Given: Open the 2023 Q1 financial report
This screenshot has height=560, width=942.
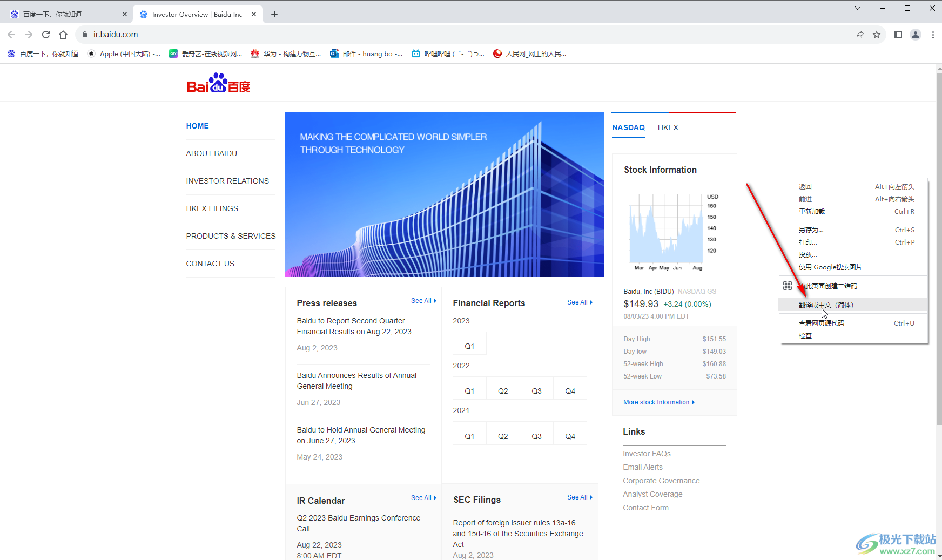Looking at the screenshot, I should (x=469, y=343).
